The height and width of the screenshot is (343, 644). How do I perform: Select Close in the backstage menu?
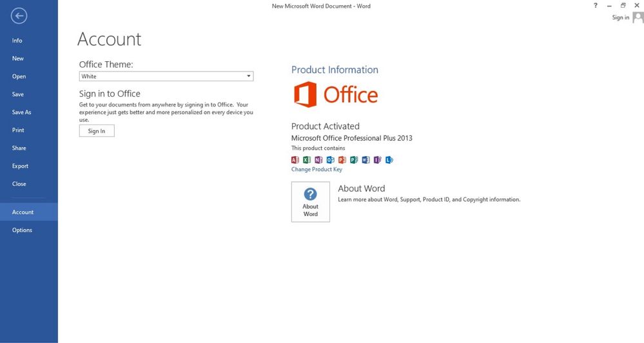point(29,184)
